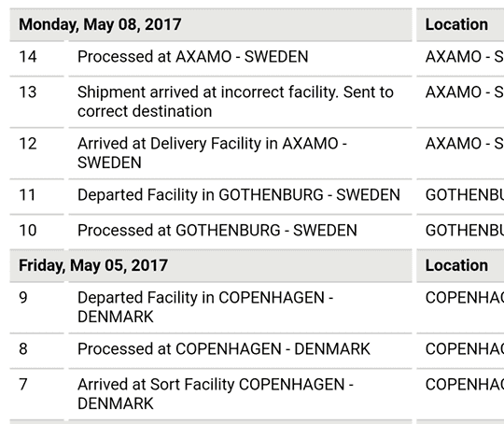Click the Location header beside Monday date

point(456,24)
